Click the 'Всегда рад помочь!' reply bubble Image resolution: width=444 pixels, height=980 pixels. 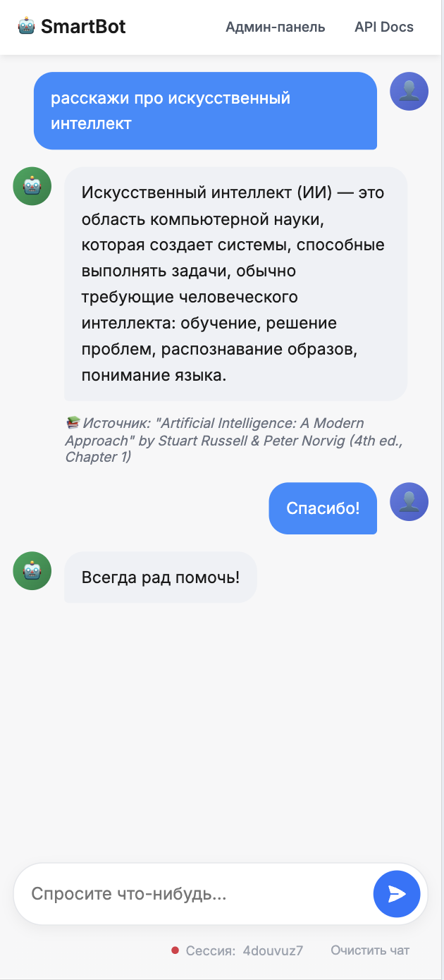pyautogui.click(x=161, y=577)
